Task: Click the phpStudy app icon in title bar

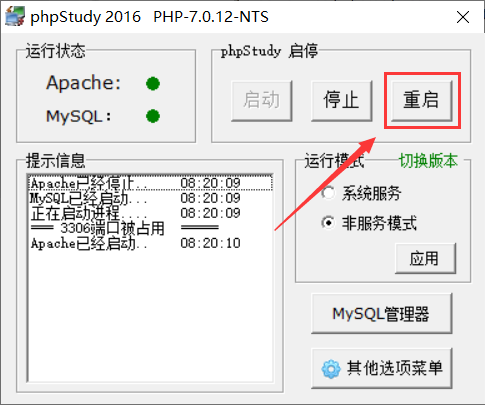Action: (15, 16)
